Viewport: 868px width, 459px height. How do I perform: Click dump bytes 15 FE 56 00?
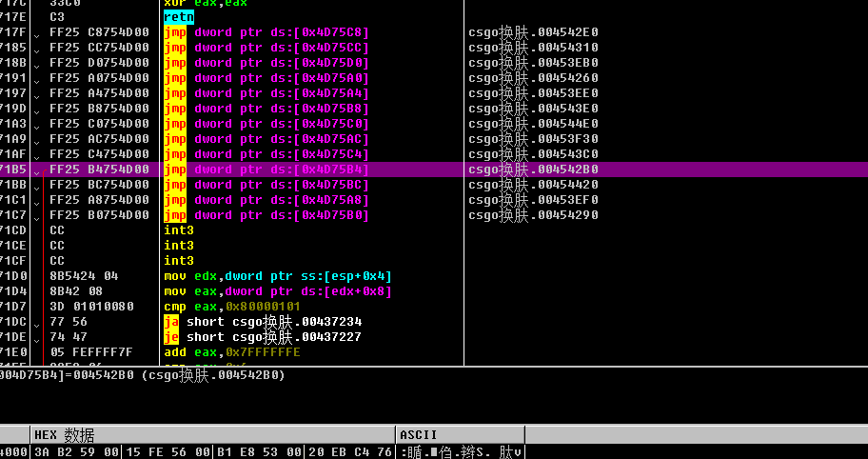tap(167, 451)
